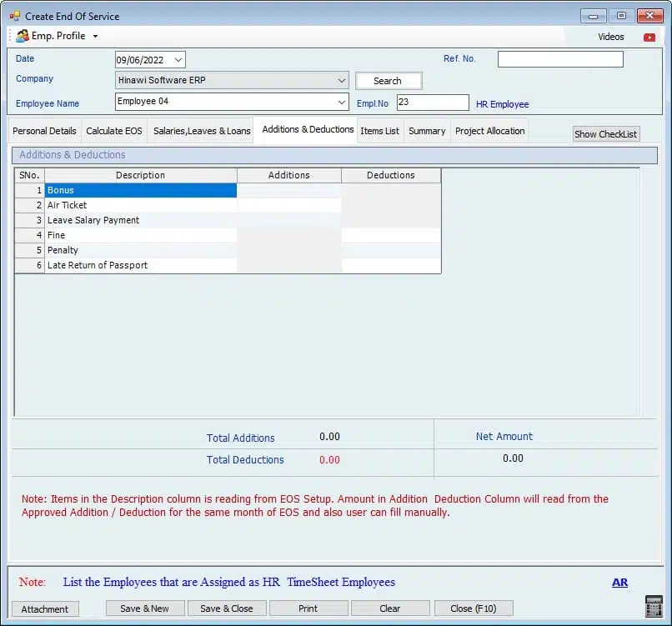This screenshot has width=672, height=626.
Task: Click the Ref. No. input field
Action: pyautogui.click(x=560, y=59)
